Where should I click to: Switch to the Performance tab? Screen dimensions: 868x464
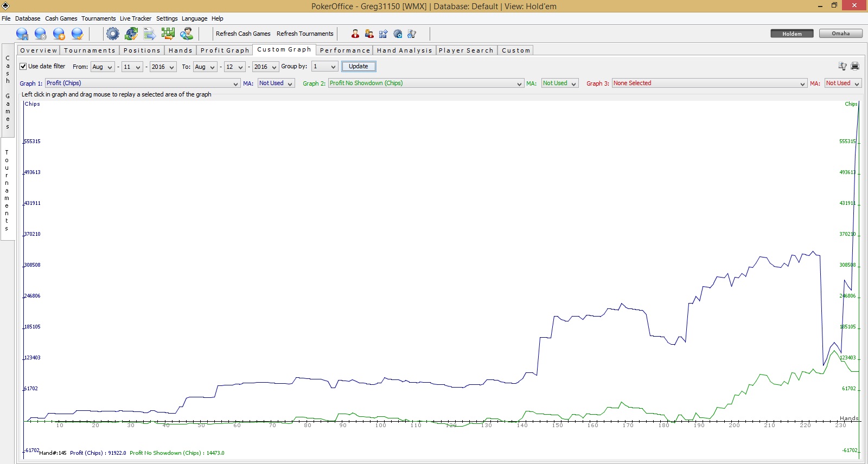tap(345, 50)
